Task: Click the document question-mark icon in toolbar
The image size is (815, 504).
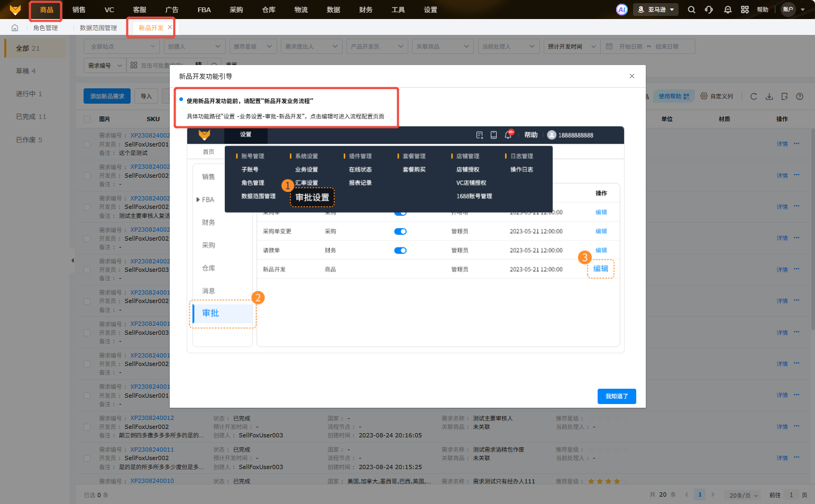Action: (784, 96)
